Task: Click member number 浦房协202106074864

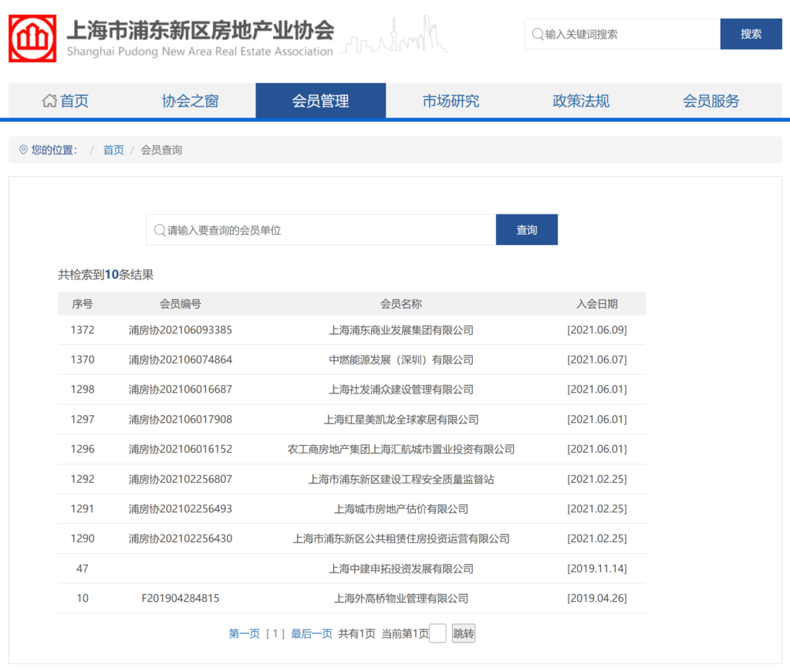Action: 181,360
